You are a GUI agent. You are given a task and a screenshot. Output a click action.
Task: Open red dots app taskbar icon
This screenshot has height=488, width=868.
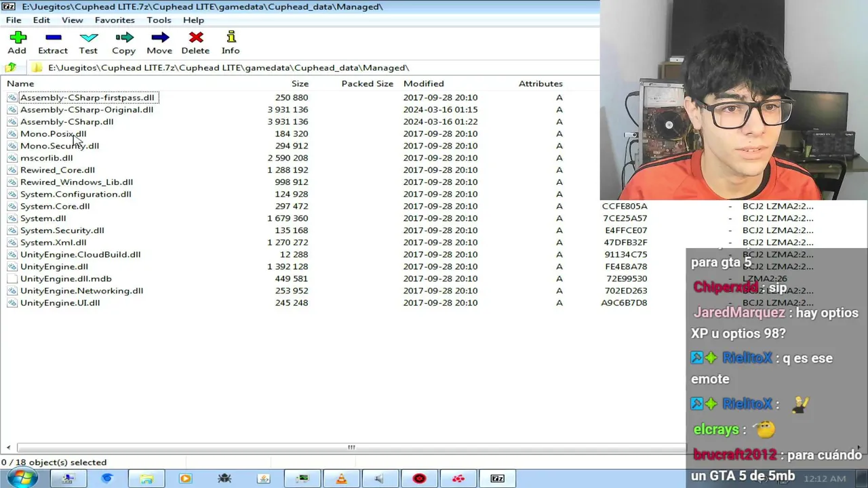(x=458, y=479)
